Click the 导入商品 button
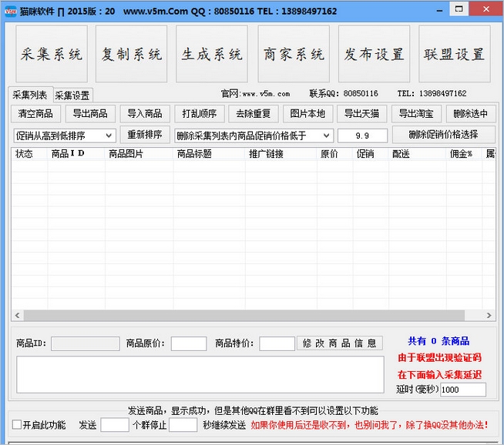Viewport: 504px width, 445px height. 145,114
